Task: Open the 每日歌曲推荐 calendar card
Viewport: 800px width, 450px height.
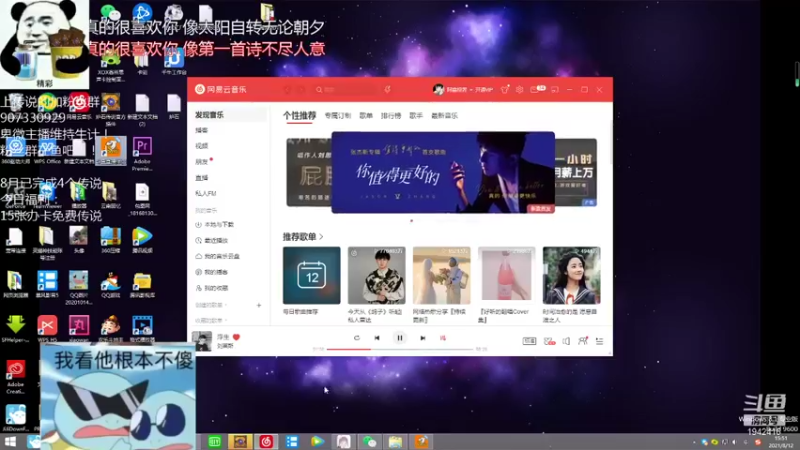Action: (311, 276)
